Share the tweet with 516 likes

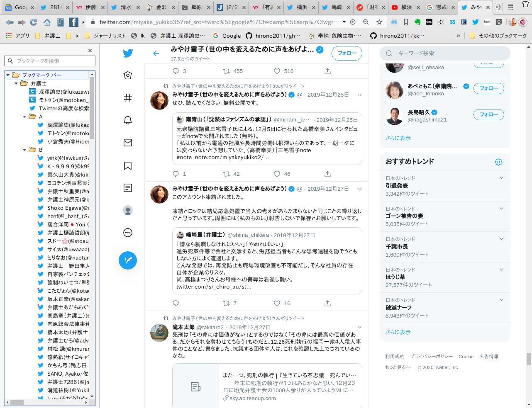pyautogui.click(x=327, y=71)
